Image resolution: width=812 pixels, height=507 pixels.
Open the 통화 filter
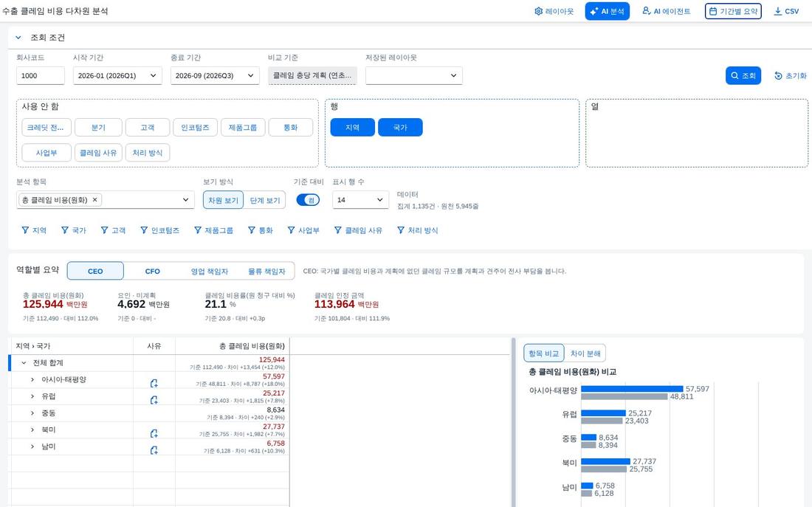tap(260, 230)
